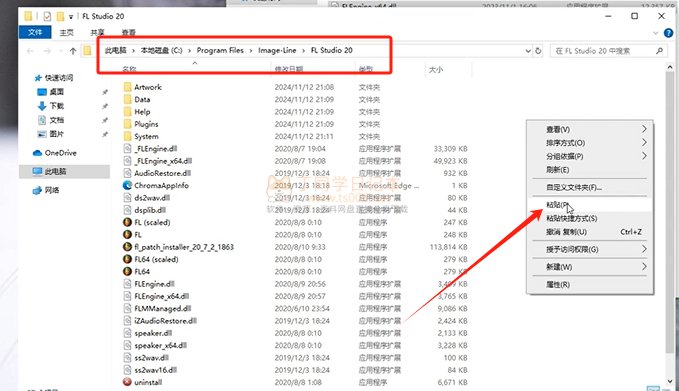679x391 pixels.
Task: Click the up-directory arrow icon
Action: (73, 51)
